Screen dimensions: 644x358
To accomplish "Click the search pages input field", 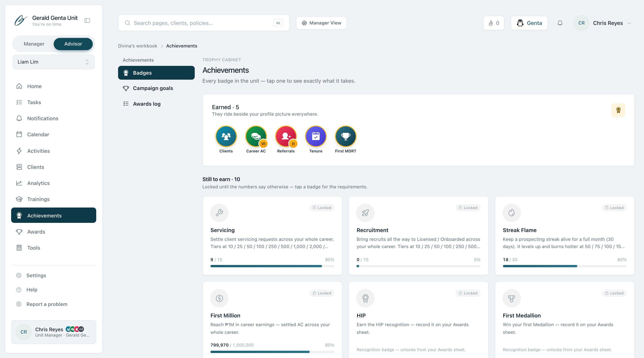I will click(204, 23).
